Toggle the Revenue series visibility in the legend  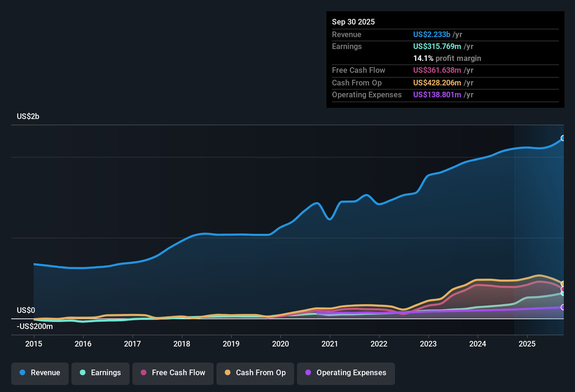[x=40, y=373]
